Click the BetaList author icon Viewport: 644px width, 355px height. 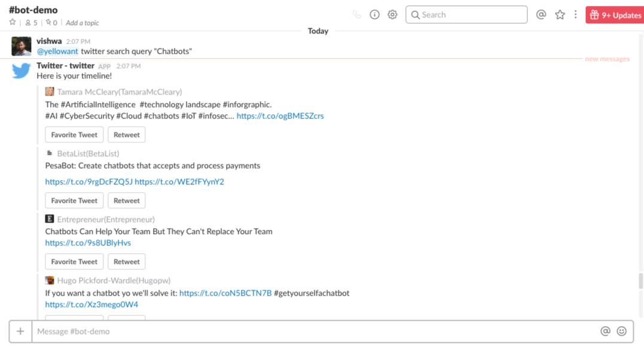click(x=50, y=153)
